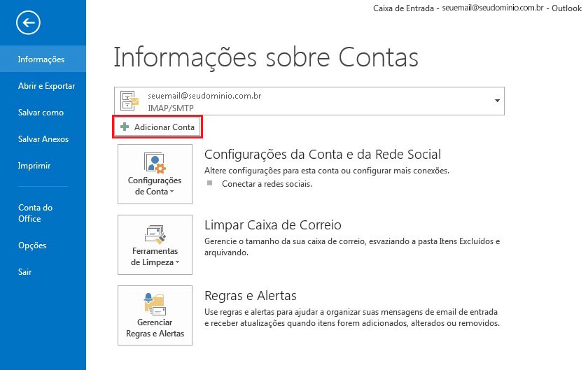Open the Ferramentas de Limpeza dropdown menu
Screen dimensions: 588x370
pyautogui.click(x=155, y=256)
